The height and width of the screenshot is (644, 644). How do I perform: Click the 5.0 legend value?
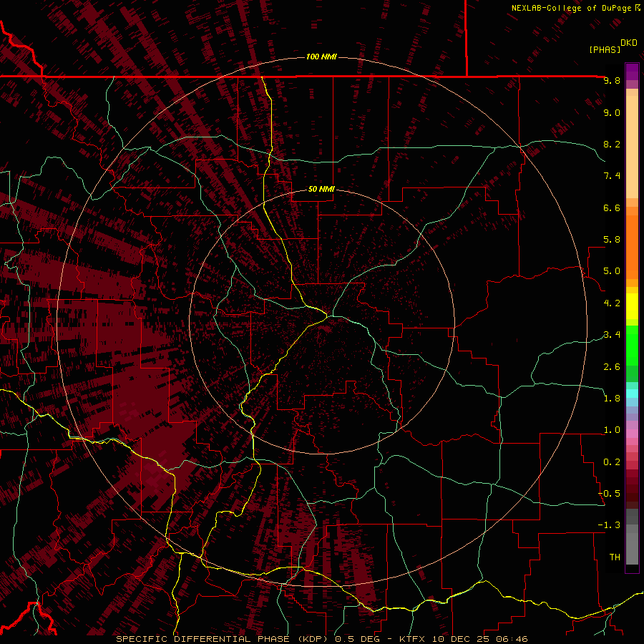612,271
